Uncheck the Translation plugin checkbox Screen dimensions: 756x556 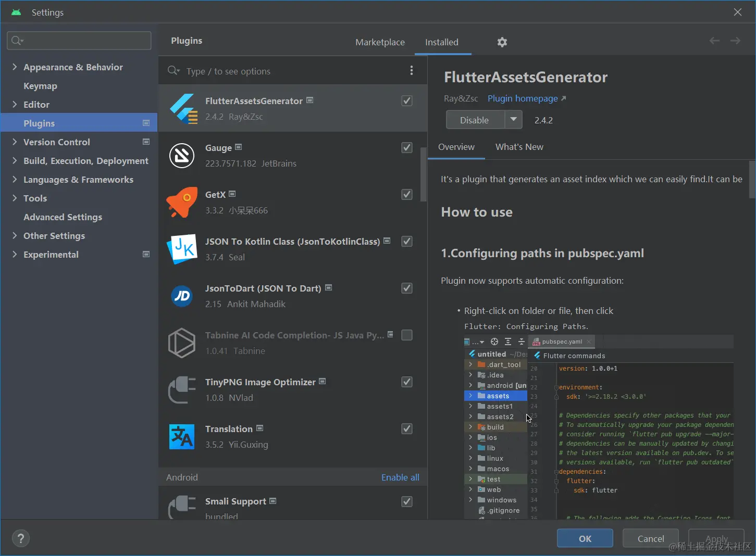click(x=407, y=428)
